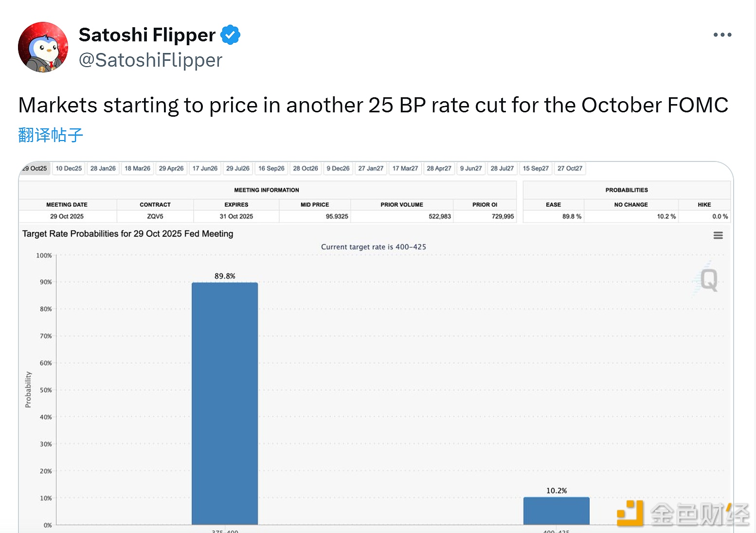Click the 10.2% blue probability bar
The image size is (756, 533).
(x=556, y=511)
